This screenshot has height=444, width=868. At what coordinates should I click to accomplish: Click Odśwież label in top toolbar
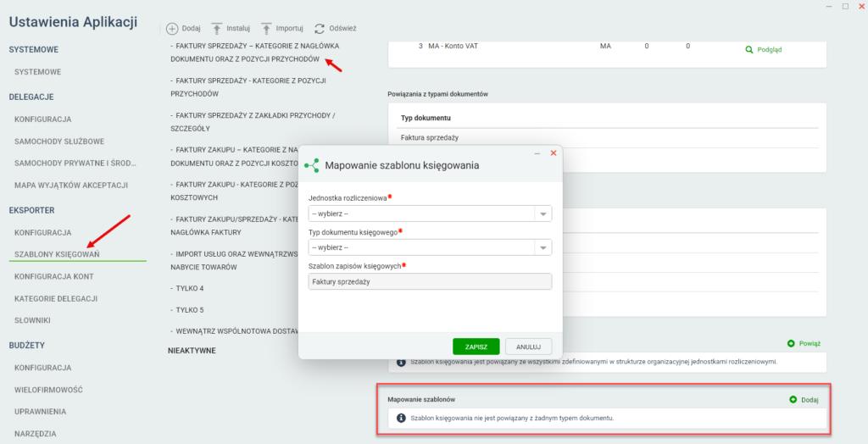342,28
